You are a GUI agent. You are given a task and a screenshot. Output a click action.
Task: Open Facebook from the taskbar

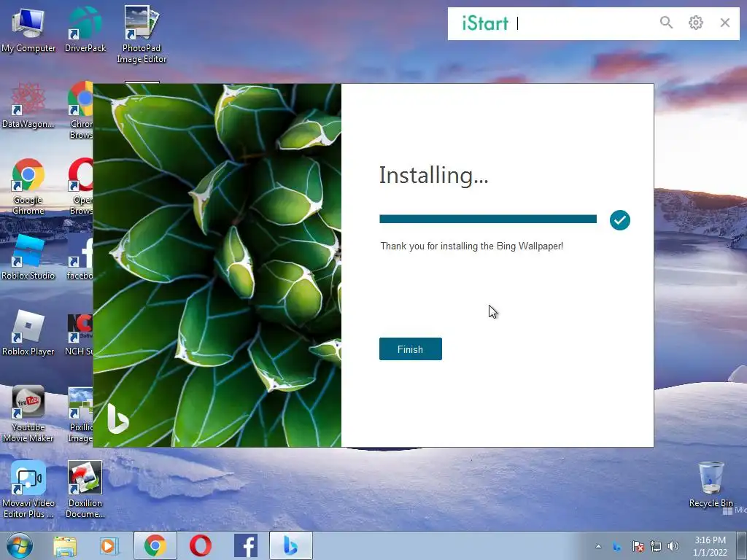(246, 545)
